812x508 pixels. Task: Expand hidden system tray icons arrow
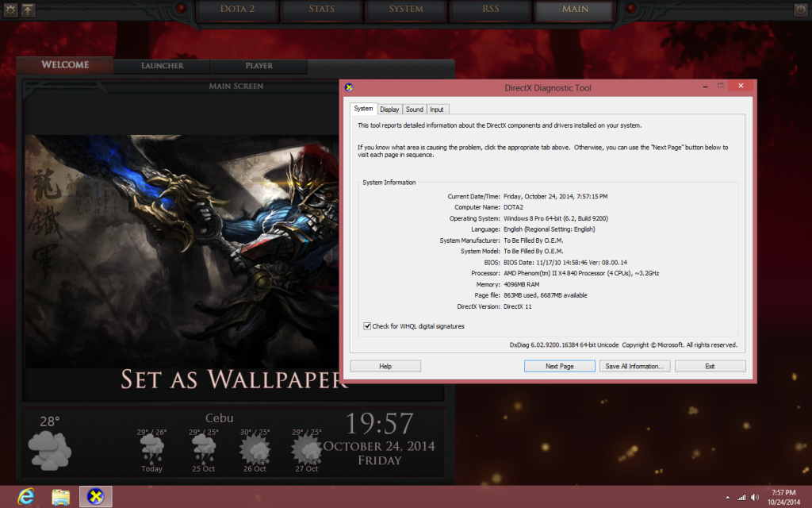click(x=727, y=497)
